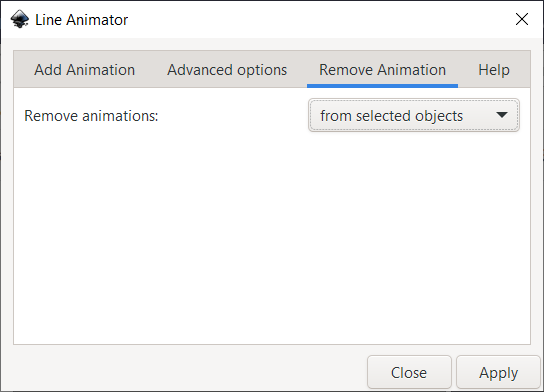Viewport: 544px width, 392px height.
Task: Open the Advanced options tab
Action: pos(227,70)
